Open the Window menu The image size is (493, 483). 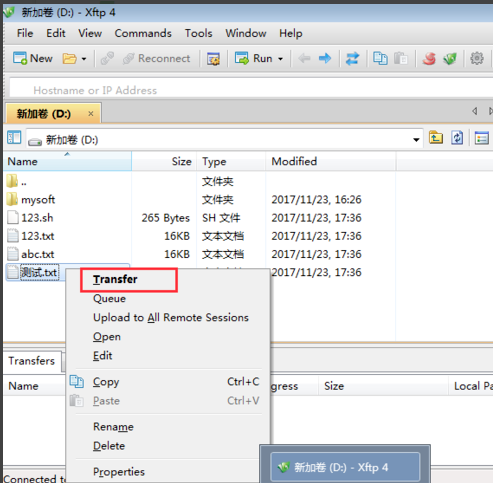pyautogui.click(x=246, y=33)
